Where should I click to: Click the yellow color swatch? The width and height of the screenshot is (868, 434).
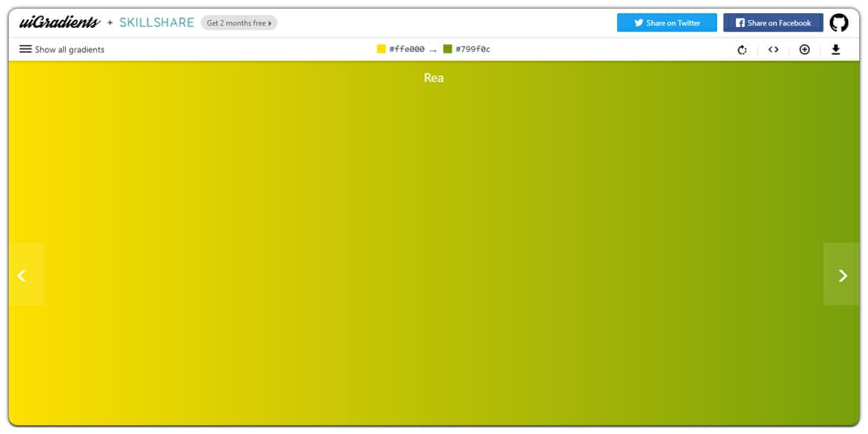pyautogui.click(x=381, y=49)
